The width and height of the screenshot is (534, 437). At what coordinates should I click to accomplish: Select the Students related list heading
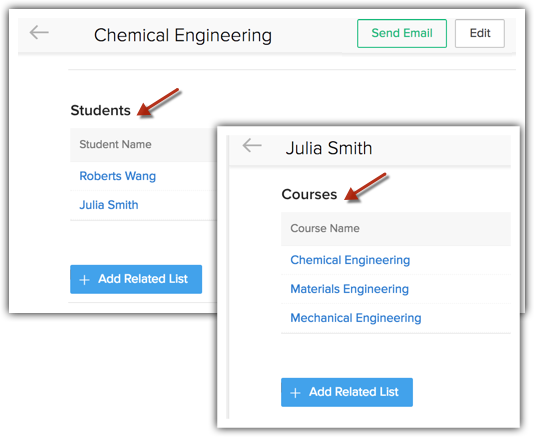tap(100, 110)
